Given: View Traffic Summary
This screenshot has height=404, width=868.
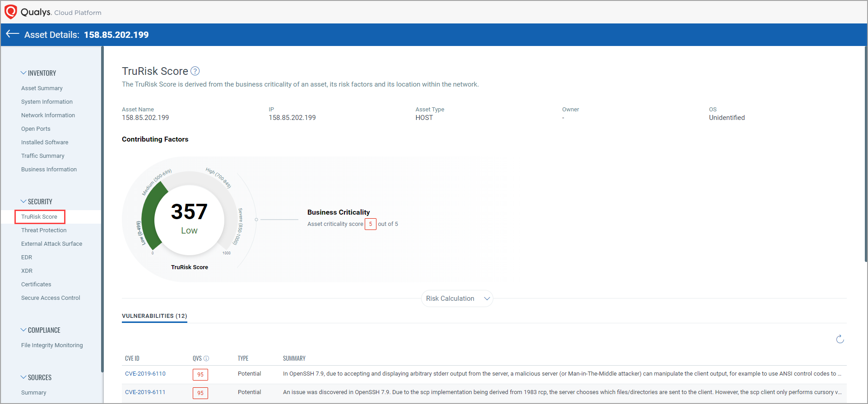Looking at the screenshot, I should [43, 156].
